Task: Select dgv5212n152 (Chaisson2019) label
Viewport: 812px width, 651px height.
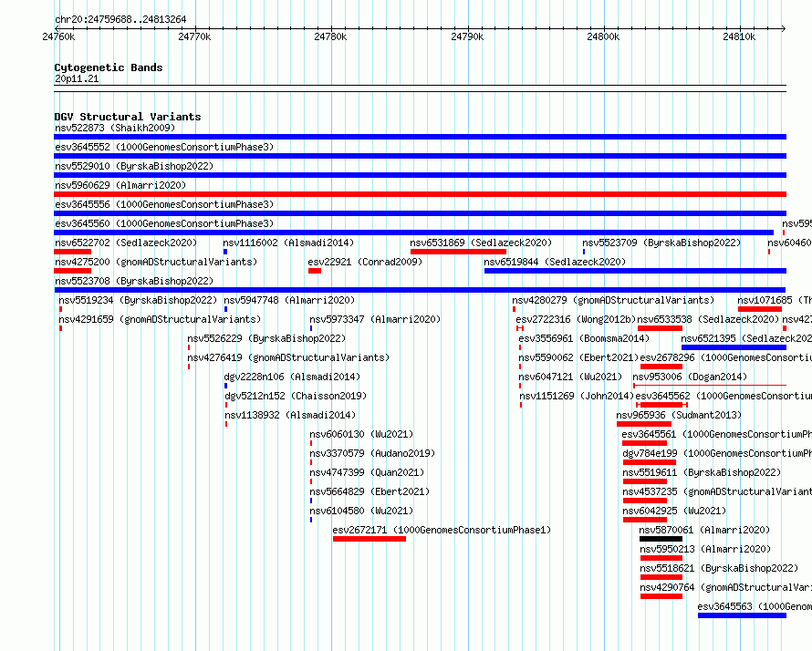Action: (x=296, y=396)
